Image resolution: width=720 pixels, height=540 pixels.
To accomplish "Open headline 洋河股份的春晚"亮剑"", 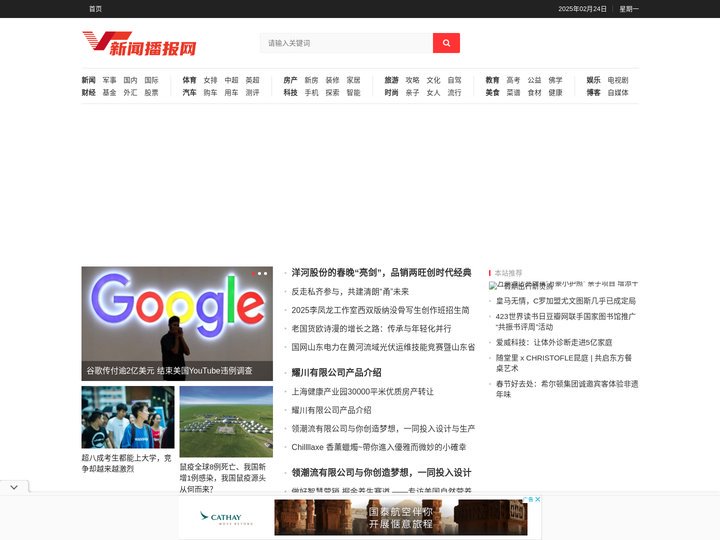I will (x=381, y=272).
